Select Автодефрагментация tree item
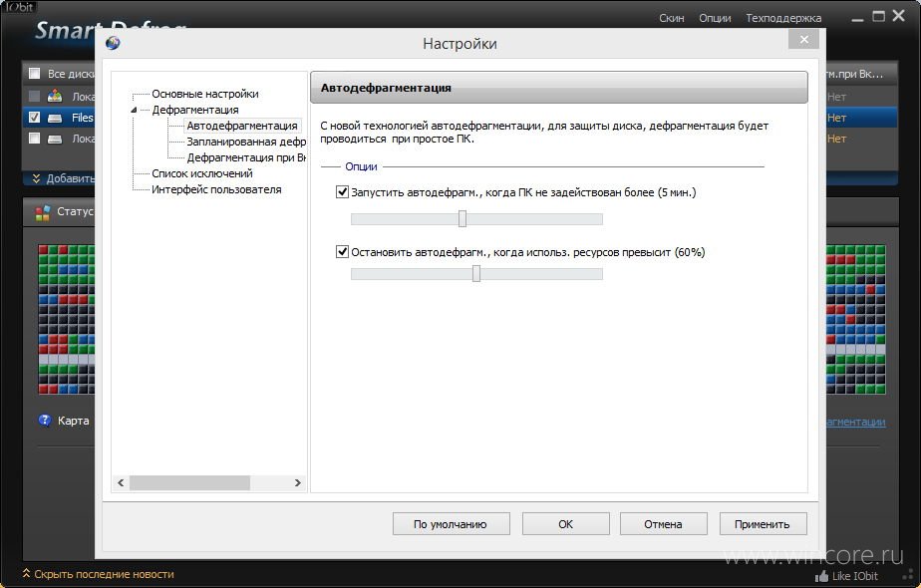Viewport: 921px width, 588px height. coord(242,126)
